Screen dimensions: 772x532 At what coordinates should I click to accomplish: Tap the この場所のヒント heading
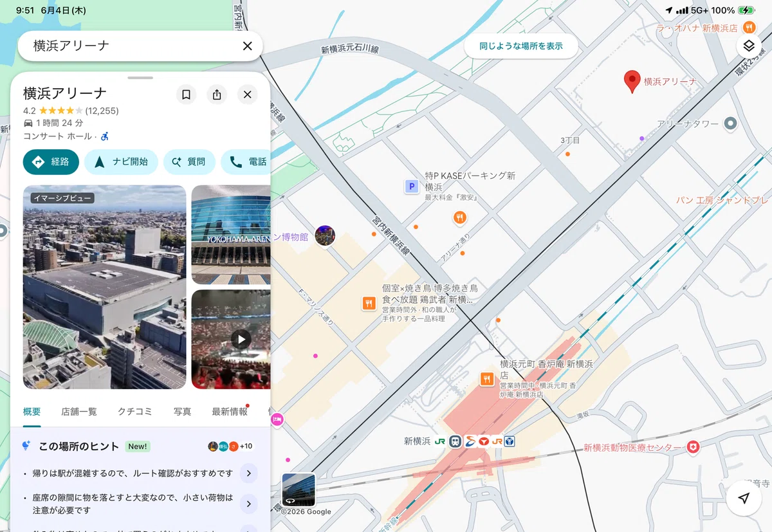pos(79,446)
